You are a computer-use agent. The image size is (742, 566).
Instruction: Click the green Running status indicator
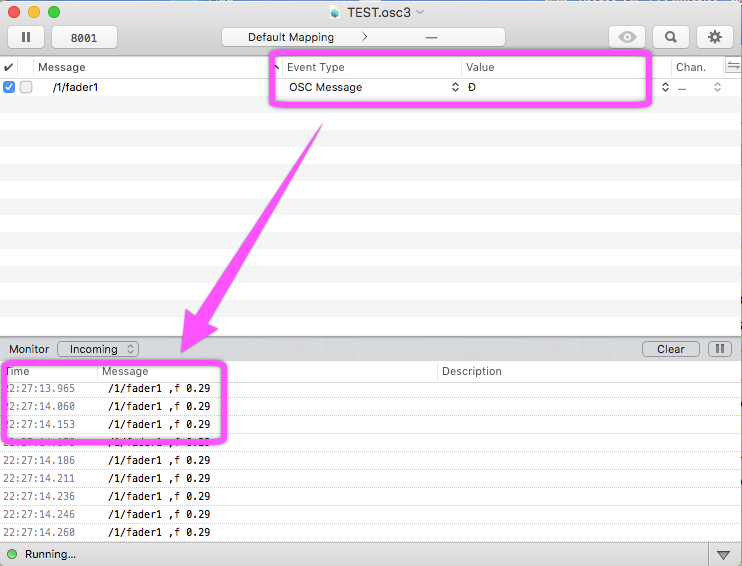pyautogui.click(x=12, y=554)
